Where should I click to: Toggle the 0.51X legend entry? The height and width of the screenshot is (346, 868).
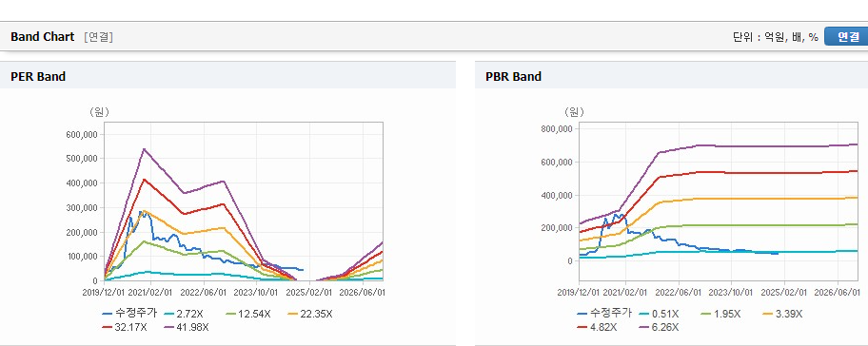(659, 314)
